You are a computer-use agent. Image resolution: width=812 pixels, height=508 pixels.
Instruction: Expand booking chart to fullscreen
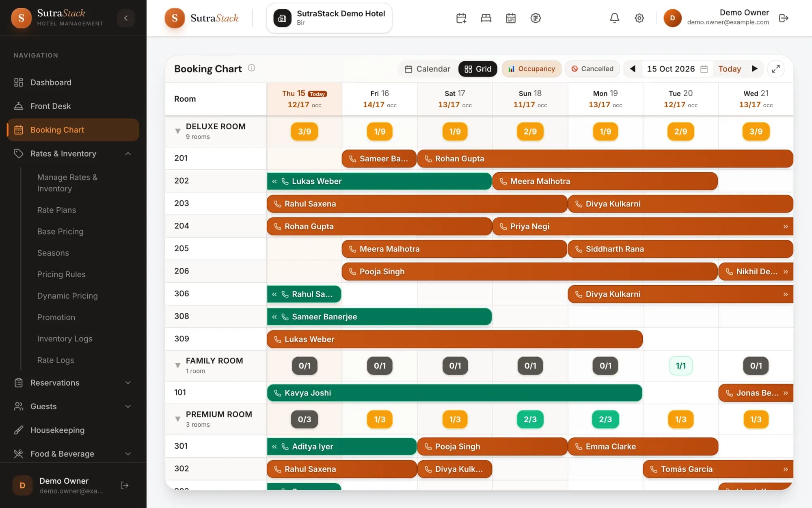(776, 69)
